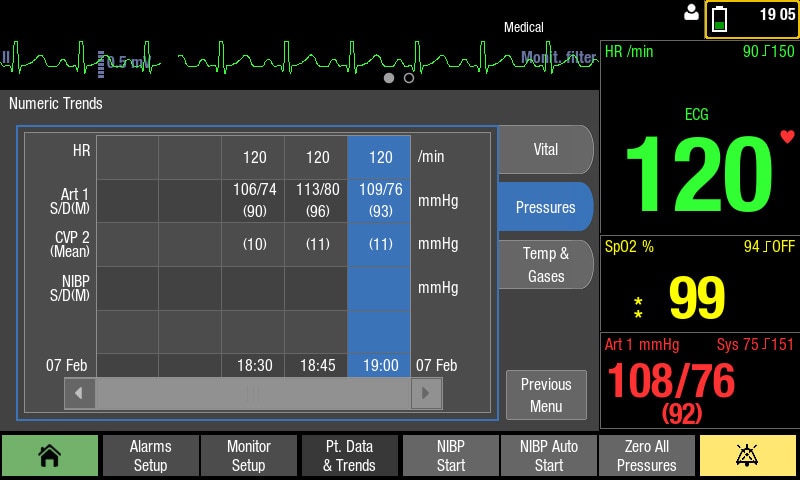Click the trends scroll right arrow
The image size is (800, 480).
tap(426, 393)
